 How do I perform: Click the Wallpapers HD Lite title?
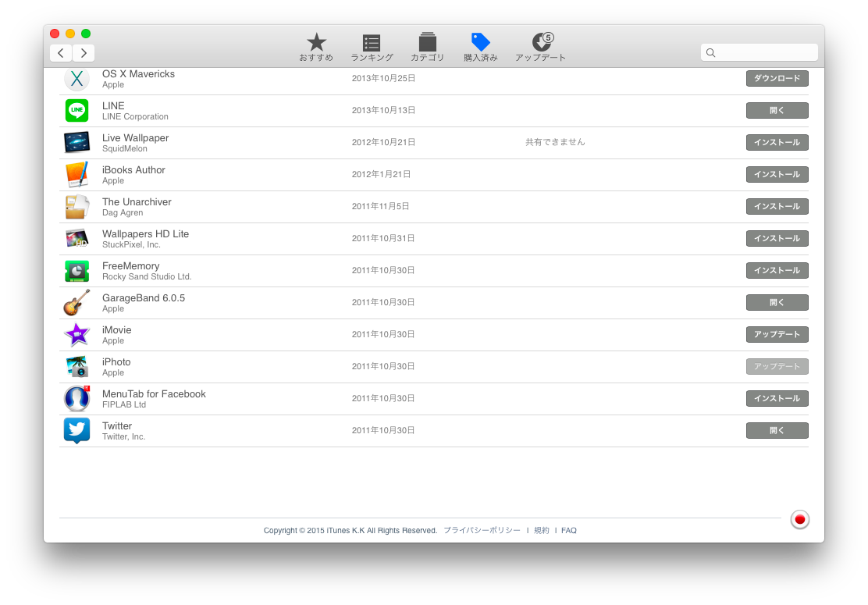point(146,234)
